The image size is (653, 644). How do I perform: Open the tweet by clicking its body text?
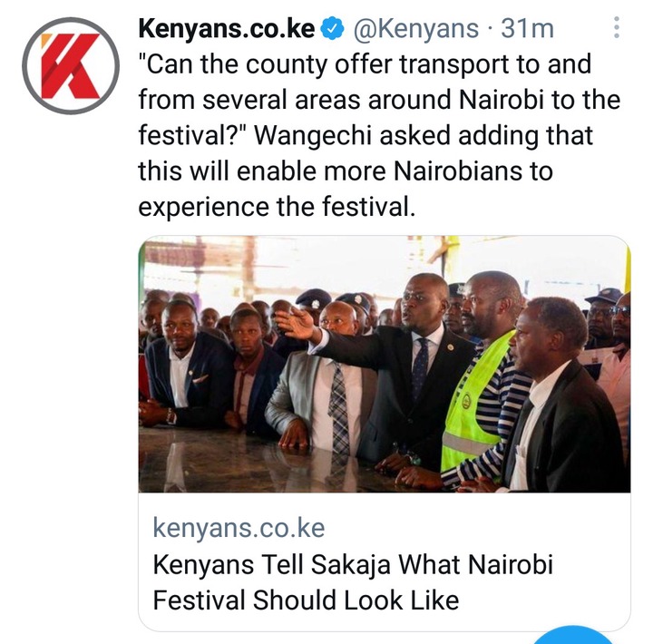pyautogui.click(x=379, y=135)
